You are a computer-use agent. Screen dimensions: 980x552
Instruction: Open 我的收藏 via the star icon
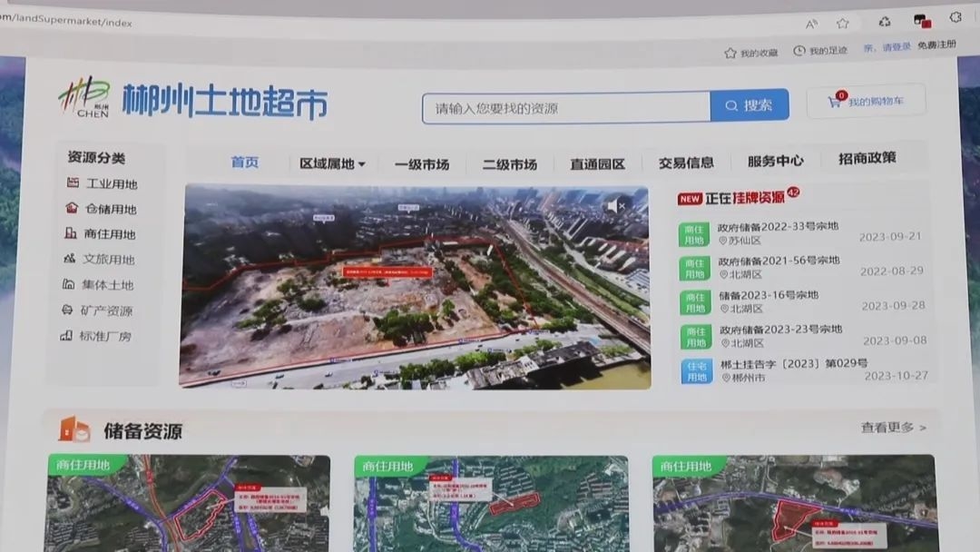pyautogui.click(x=729, y=52)
